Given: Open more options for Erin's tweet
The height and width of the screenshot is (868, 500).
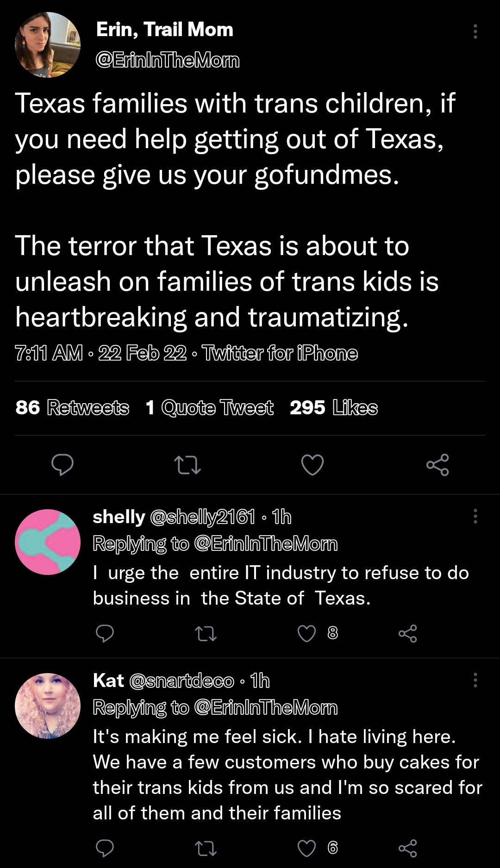Looking at the screenshot, I should (x=475, y=31).
